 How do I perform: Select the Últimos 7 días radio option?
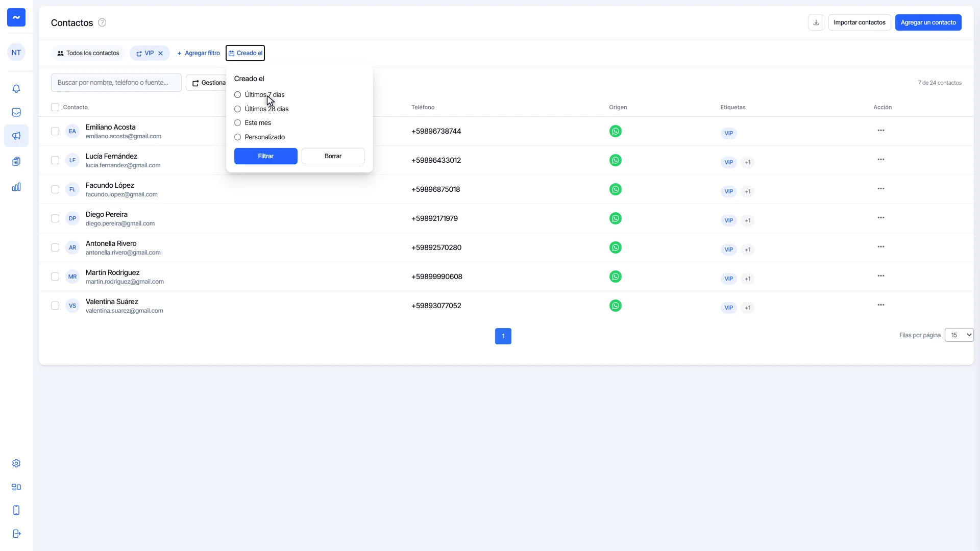point(237,95)
